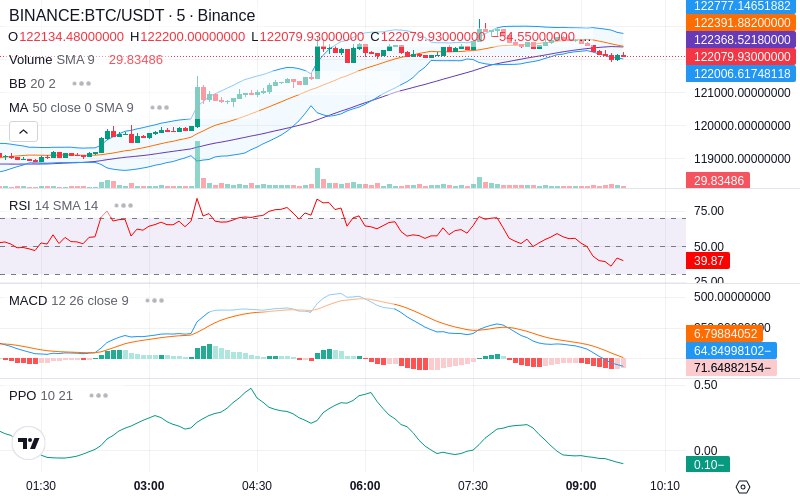The width and height of the screenshot is (800, 500).
Task: Select the MA 50 close indicator label
Action: [x=71, y=108]
